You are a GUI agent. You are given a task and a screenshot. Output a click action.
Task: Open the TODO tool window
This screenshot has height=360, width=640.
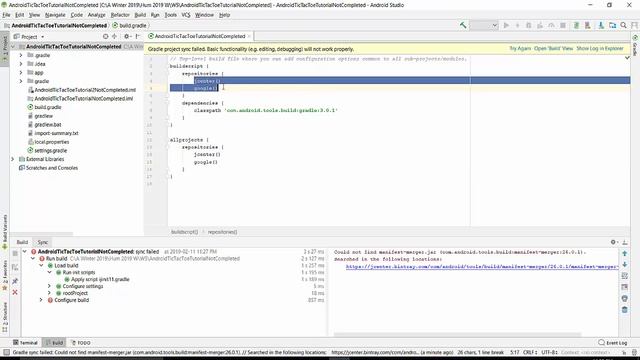(81, 343)
